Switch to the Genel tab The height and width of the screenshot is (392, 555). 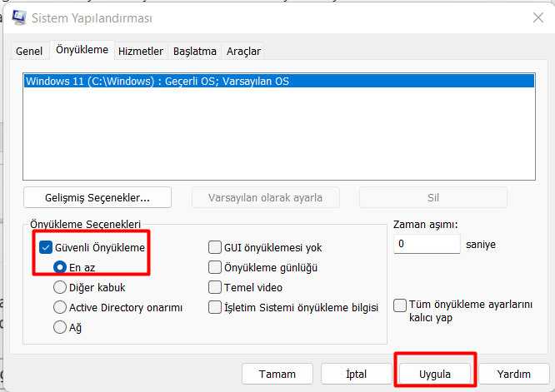(x=29, y=52)
